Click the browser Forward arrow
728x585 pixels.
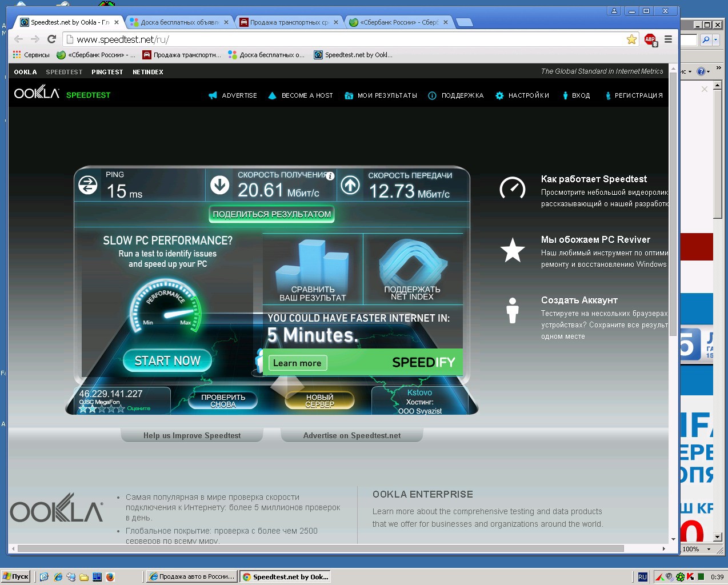tap(35, 39)
